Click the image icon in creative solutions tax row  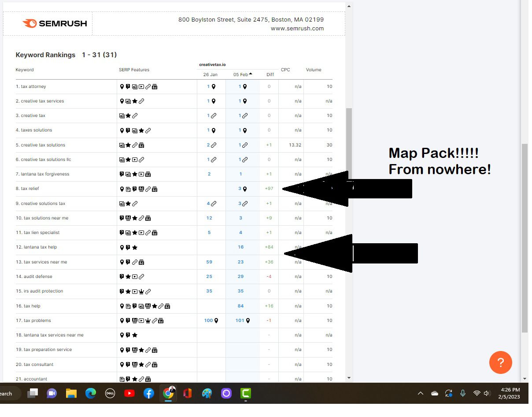122,204
